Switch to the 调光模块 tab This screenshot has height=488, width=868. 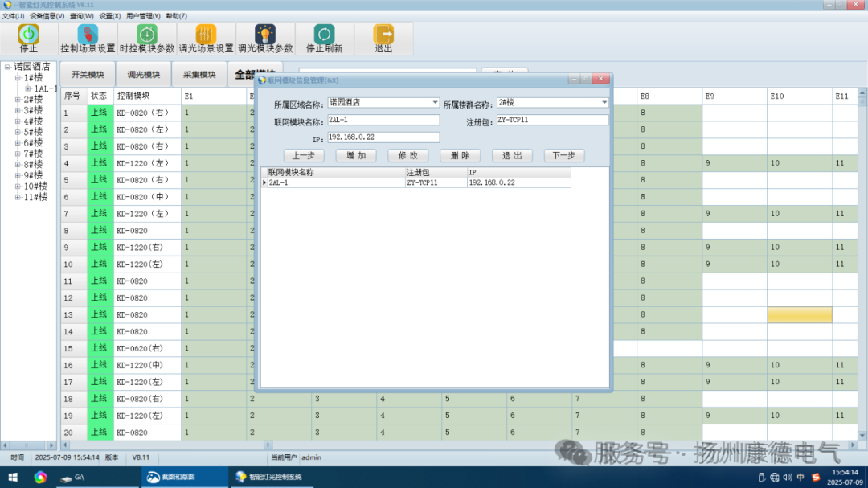(x=143, y=75)
